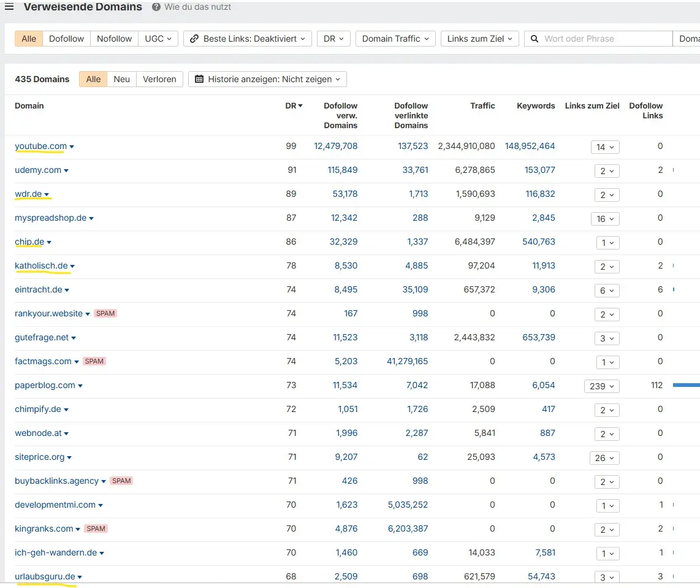Select the Alle domains status tab
Image resolution: width=700 pixels, height=588 pixels.
(93, 79)
